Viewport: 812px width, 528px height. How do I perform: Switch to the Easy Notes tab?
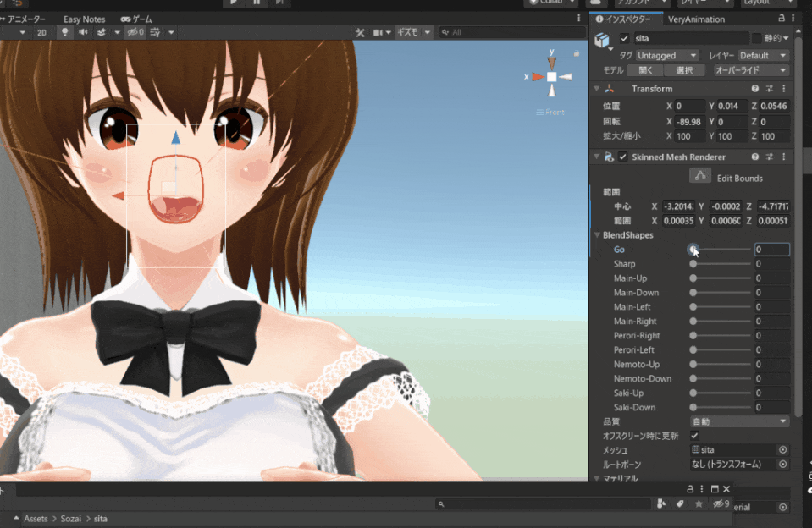(84, 19)
